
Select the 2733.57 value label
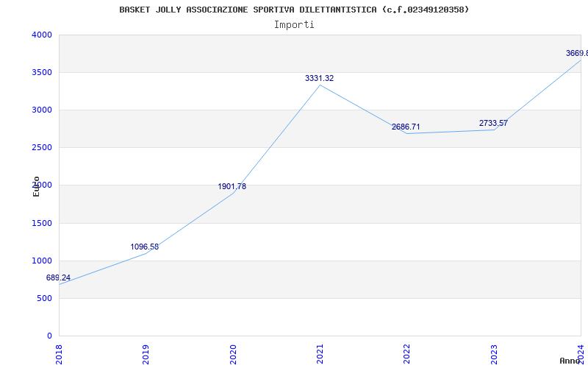[x=493, y=124]
